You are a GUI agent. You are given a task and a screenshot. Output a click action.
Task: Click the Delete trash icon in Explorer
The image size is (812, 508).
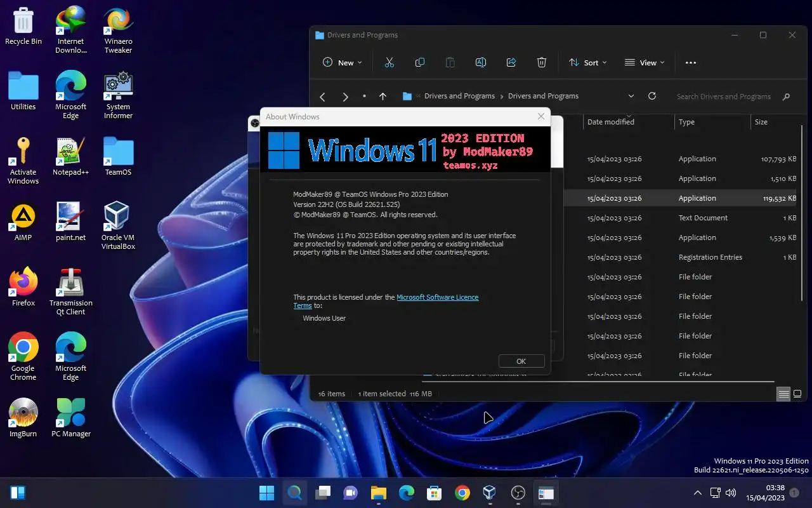click(x=542, y=62)
